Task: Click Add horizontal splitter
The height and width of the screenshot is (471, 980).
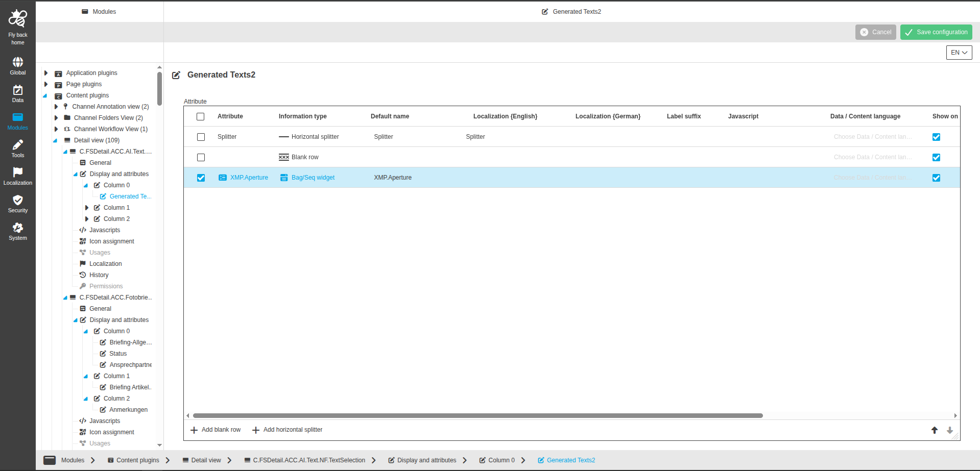Action: tap(288, 430)
